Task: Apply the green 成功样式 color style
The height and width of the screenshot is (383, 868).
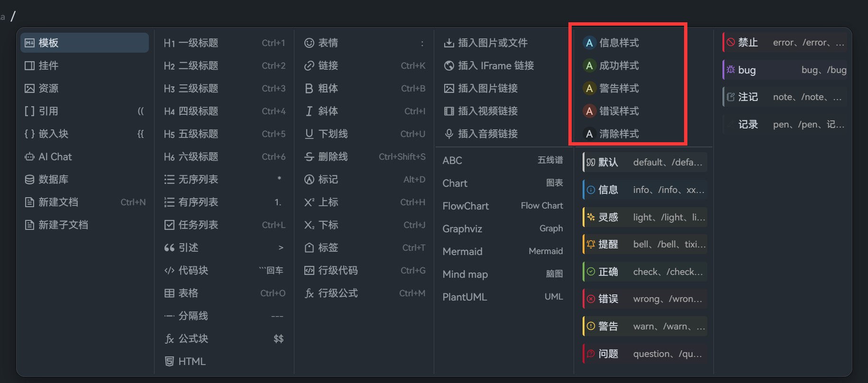Action: coord(618,65)
